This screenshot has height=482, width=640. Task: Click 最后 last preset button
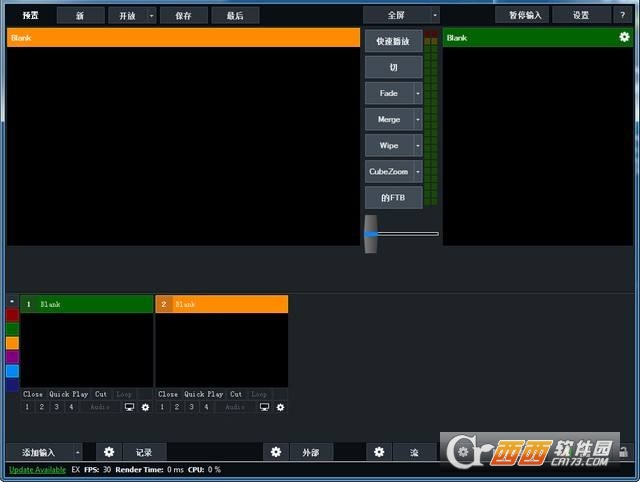click(235, 16)
